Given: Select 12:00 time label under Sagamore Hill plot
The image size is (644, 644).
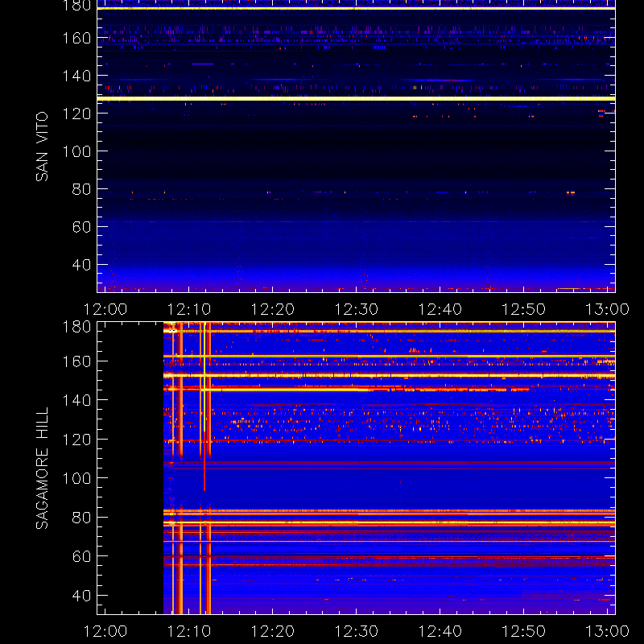Looking at the screenshot, I should click(x=105, y=631).
